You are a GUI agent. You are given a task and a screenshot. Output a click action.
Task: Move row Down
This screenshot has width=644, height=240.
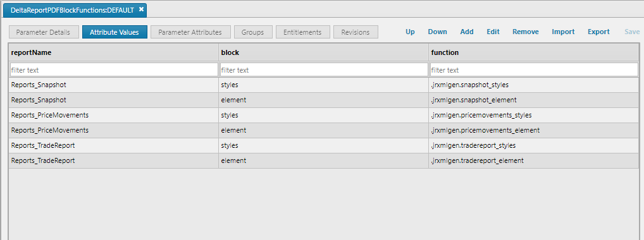point(437,32)
